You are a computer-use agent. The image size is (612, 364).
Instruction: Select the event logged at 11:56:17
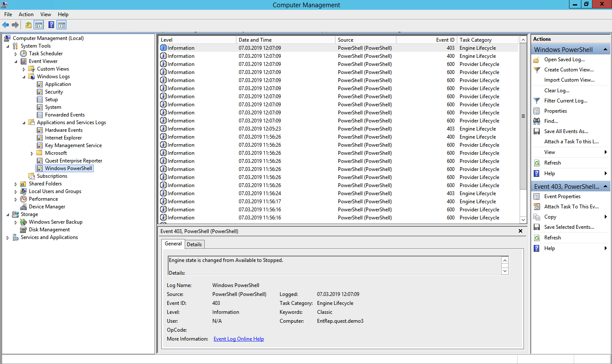(x=339, y=202)
